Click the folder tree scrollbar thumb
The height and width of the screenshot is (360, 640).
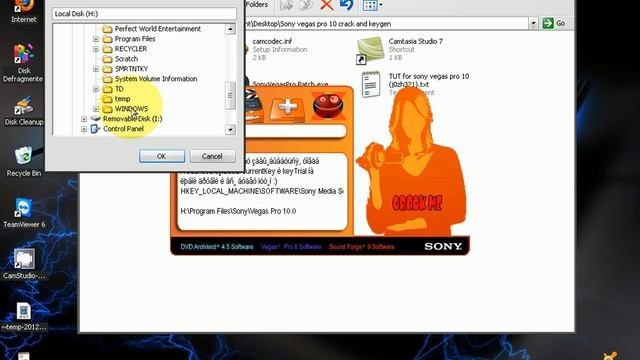coord(230,96)
